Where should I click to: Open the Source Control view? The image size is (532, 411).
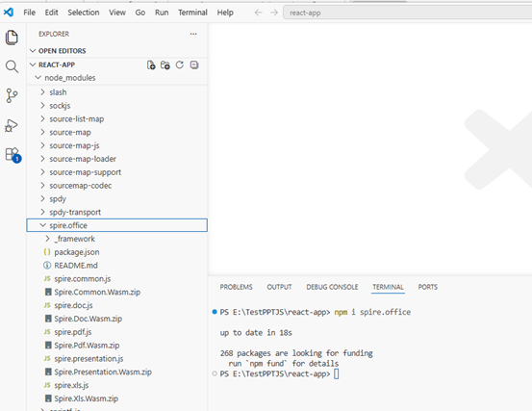pos(12,95)
